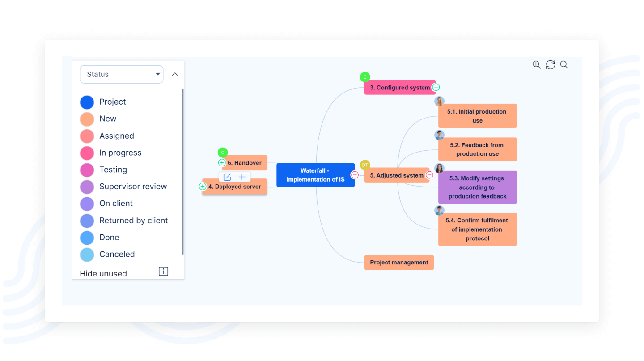Screen dimensions: 644x361
Task: Click the zoom in magnifier icon
Action: 537,65
